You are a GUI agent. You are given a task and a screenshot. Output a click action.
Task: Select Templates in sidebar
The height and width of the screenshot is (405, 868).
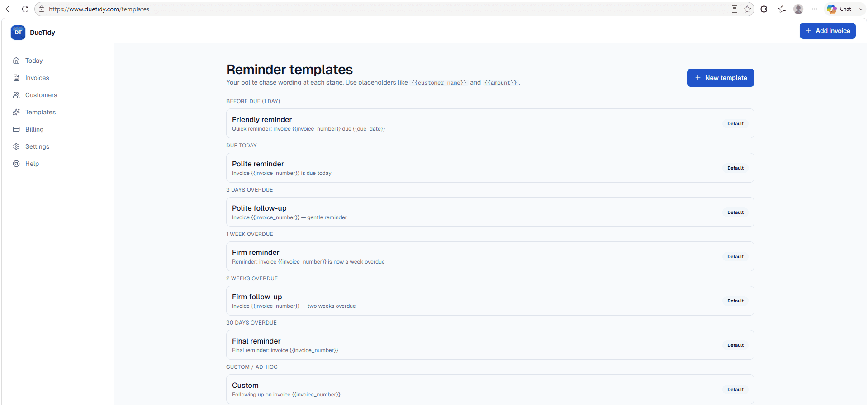click(x=40, y=112)
